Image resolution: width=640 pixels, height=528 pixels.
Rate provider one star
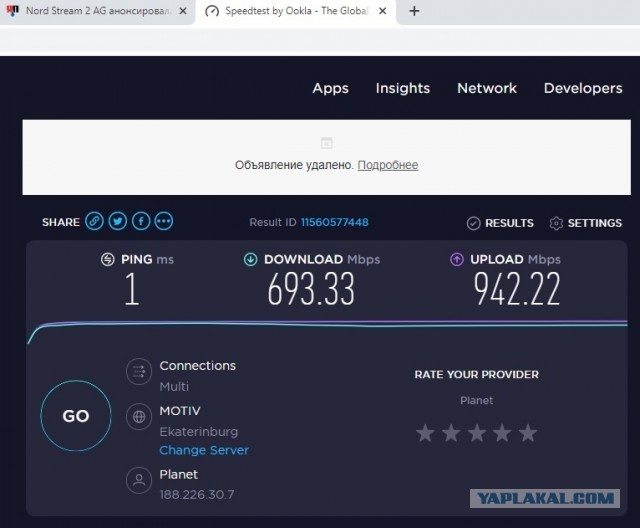tap(425, 433)
